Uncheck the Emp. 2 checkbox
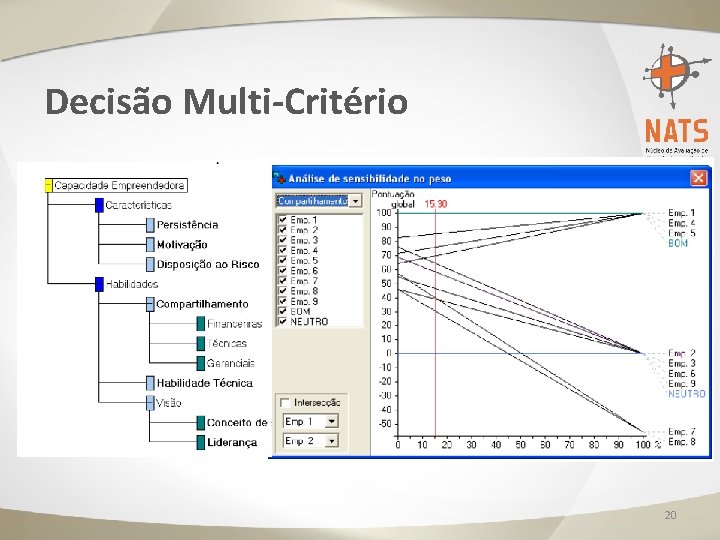Image resolution: width=720 pixels, height=540 pixels. 283,230
